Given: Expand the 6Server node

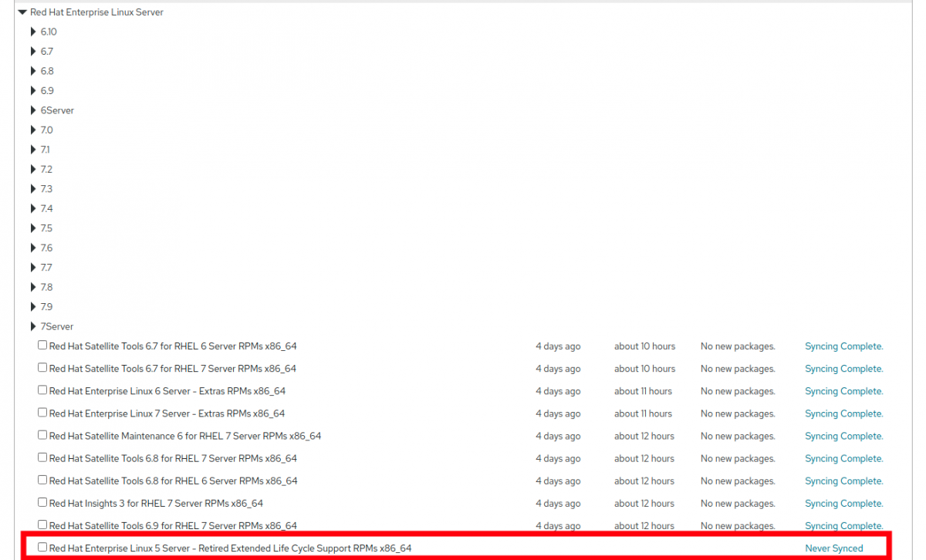Looking at the screenshot, I should click(33, 110).
